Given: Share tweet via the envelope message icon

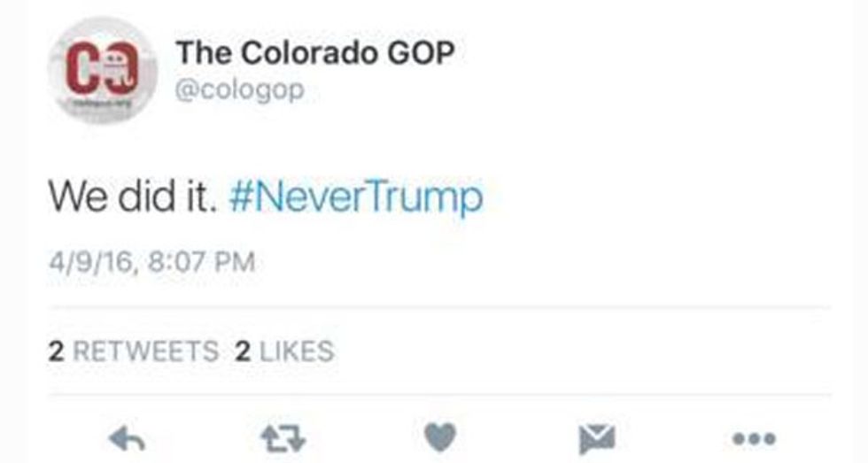Looking at the screenshot, I should point(597,439).
